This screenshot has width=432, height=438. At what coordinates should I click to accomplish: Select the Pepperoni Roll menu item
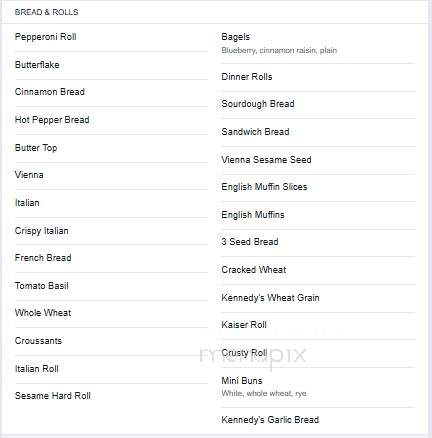[x=46, y=37]
